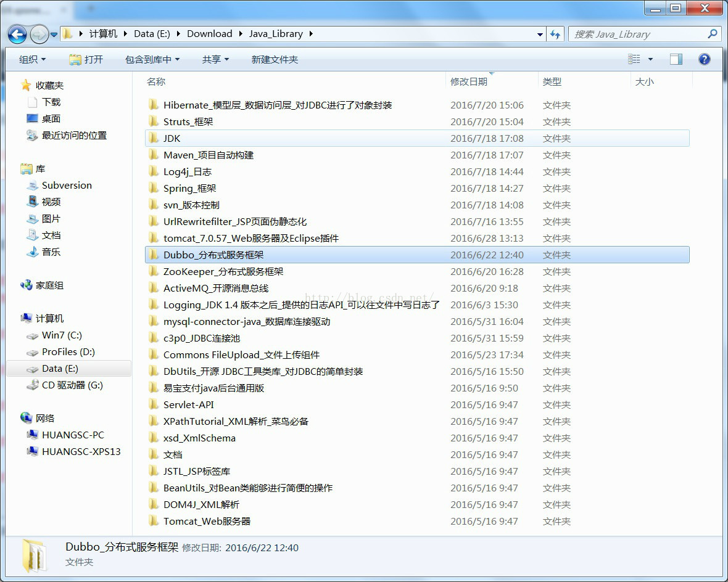
Task: Sort by the 修改日期 column header
Action: click(x=469, y=81)
